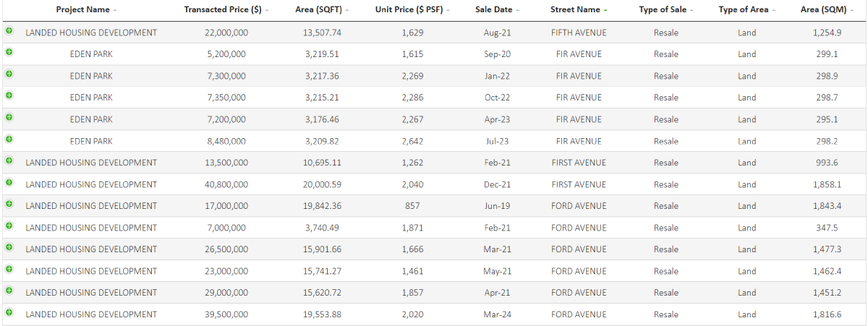Click the green plus for Eden Park 5,200,000 row
The width and height of the screenshot is (868, 326).
tap(9, 52)
